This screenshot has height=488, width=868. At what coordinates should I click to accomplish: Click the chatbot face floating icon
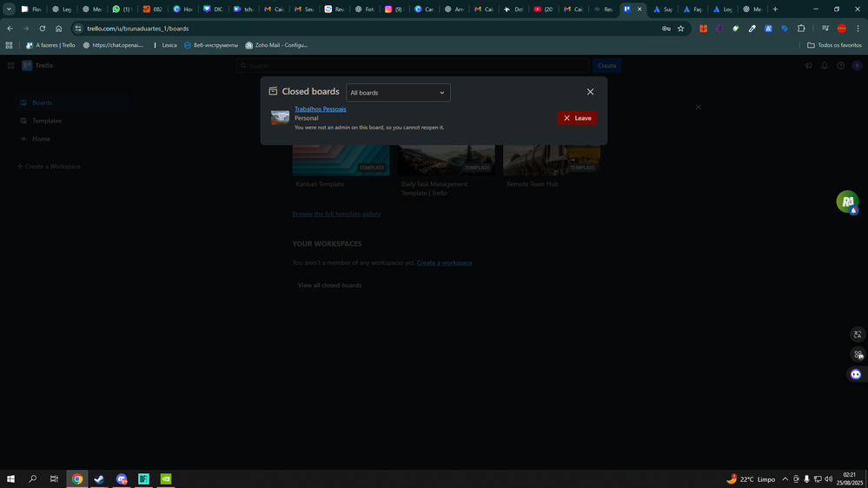click(x=856, y=374)
